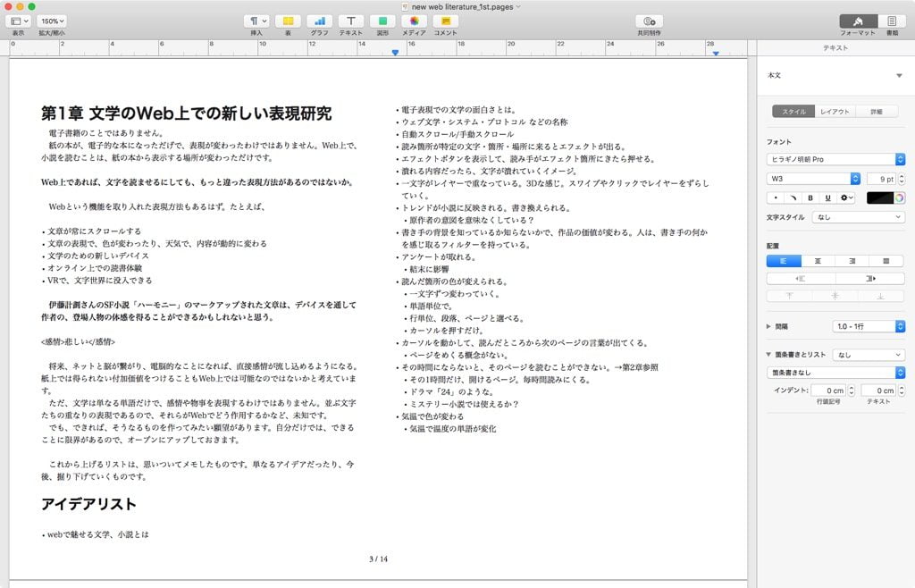Click the italic style button
This screenshot has width=915, height=588.
(793, 197)
